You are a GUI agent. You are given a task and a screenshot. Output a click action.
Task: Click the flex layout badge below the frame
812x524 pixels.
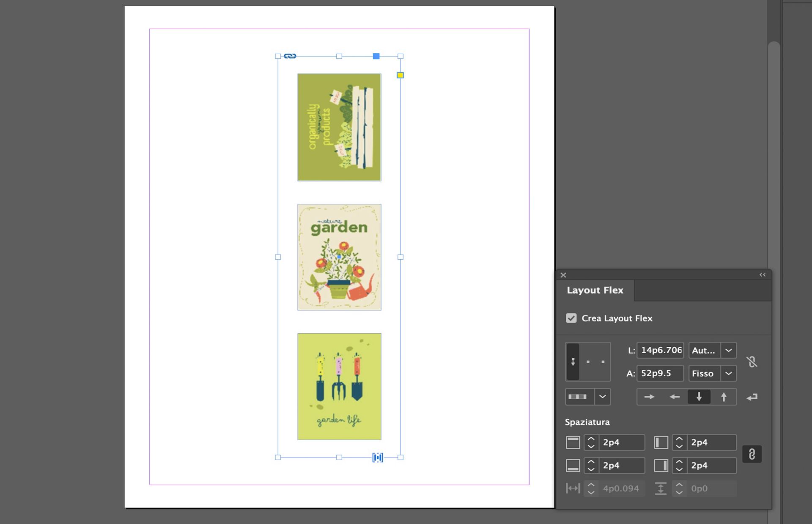(378, 457)
